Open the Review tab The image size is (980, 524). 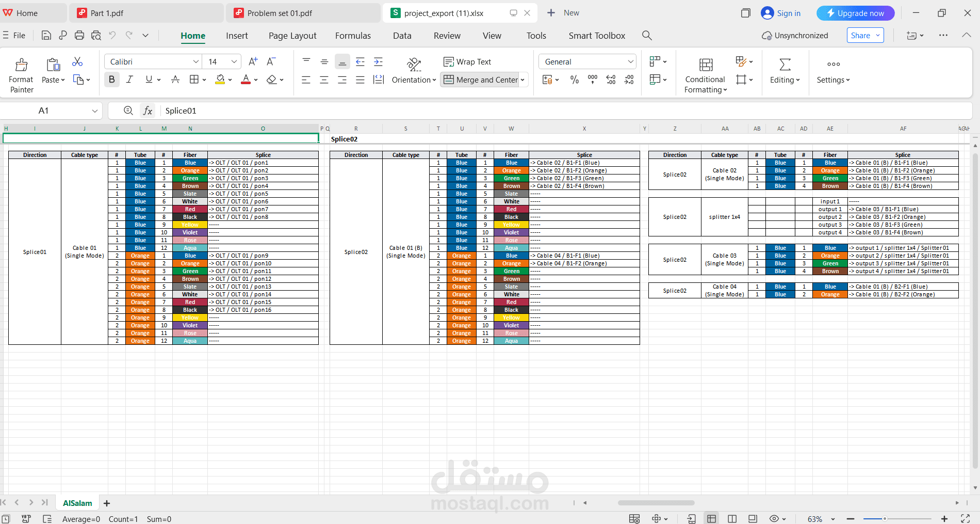pos(447,36)
